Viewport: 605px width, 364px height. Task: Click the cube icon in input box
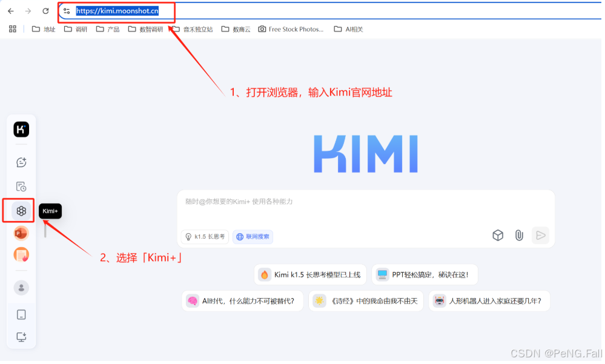click(499, 236)
